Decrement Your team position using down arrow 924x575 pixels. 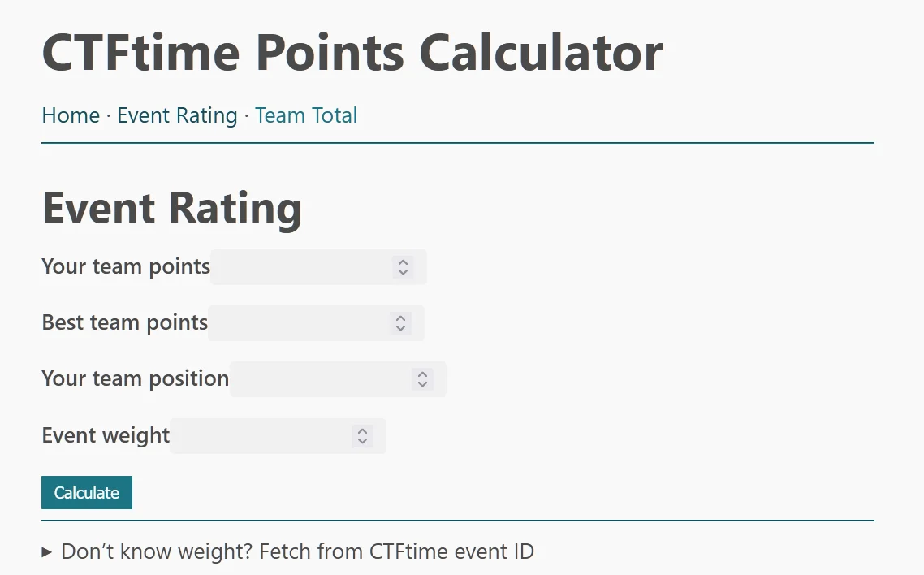422,384
